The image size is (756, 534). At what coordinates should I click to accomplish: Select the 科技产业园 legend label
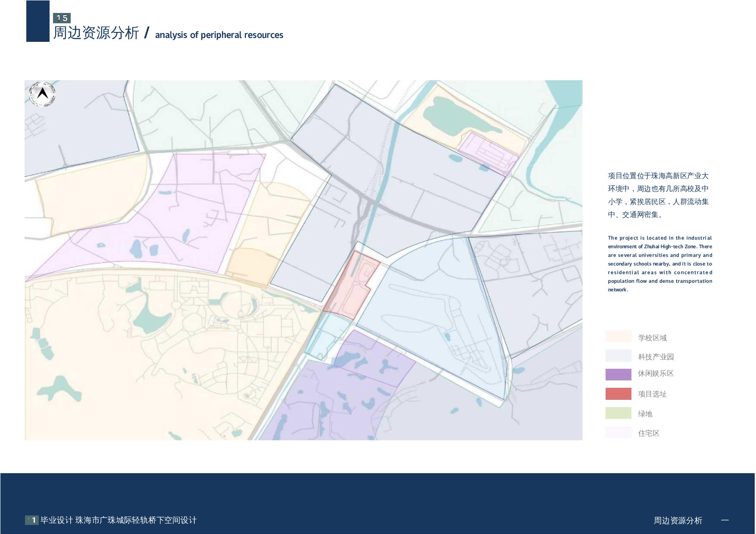[656, 357]
